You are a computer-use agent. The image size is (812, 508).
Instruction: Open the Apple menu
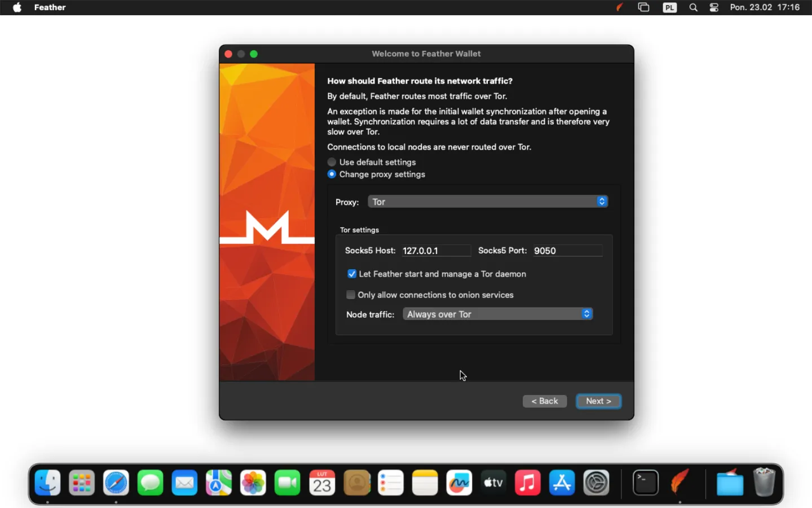point(17,8)
